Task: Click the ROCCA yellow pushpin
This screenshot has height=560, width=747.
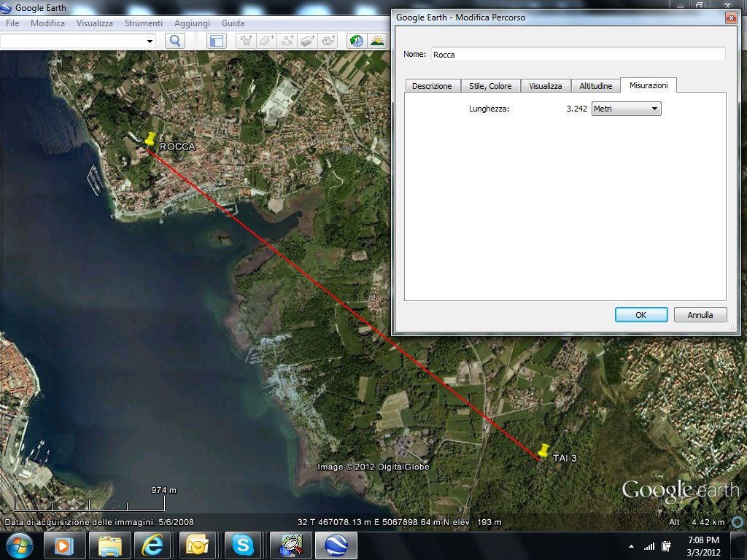Action: coord(150,139)
